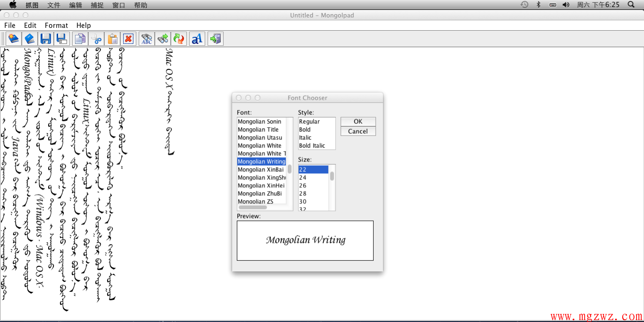Select font Mongolian Writing
Image resolution: width=644 pixels, height=322 pixels.
tap(261, 161)
